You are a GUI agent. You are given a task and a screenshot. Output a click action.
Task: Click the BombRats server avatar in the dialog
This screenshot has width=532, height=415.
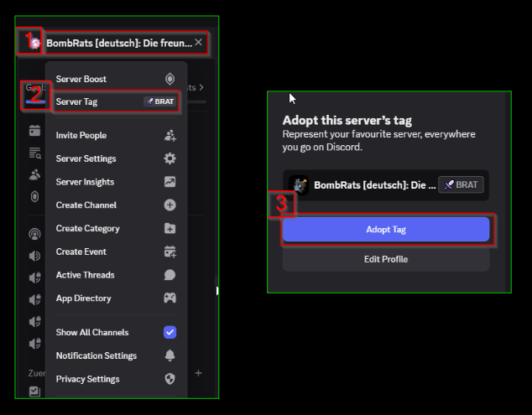[x=300, y=185]
